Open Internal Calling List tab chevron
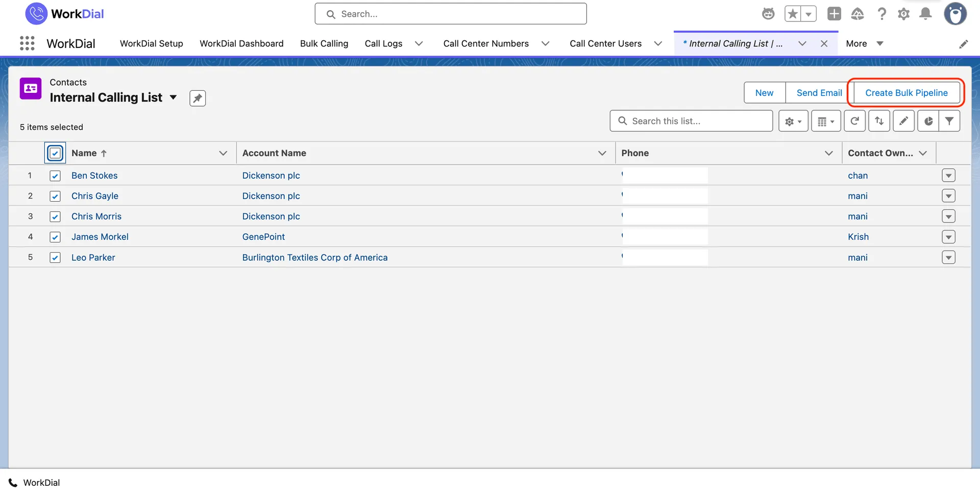980x496 pixels. click(x=802, y=43)
